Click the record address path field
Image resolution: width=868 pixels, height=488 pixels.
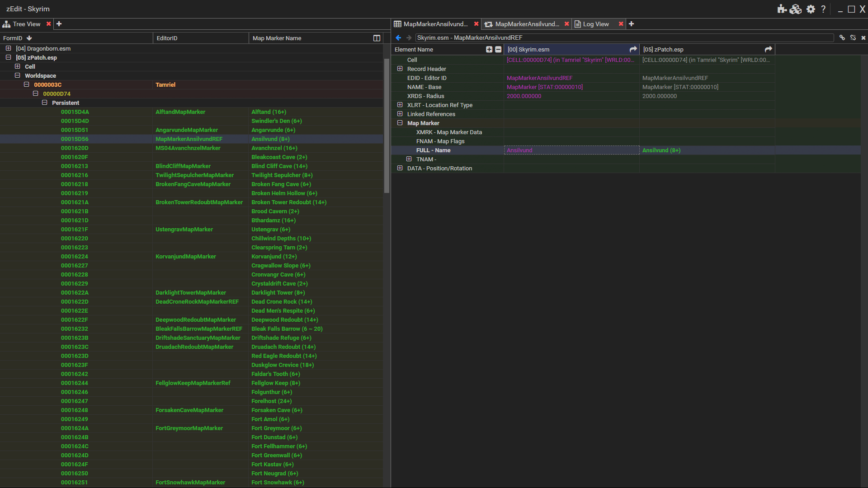coord(624,38)
